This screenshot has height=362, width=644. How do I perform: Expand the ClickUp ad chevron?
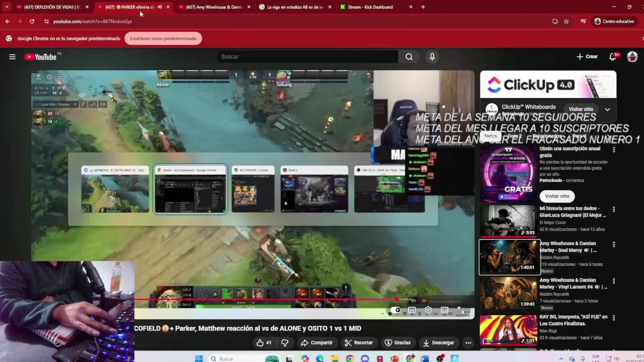[607, 109]
